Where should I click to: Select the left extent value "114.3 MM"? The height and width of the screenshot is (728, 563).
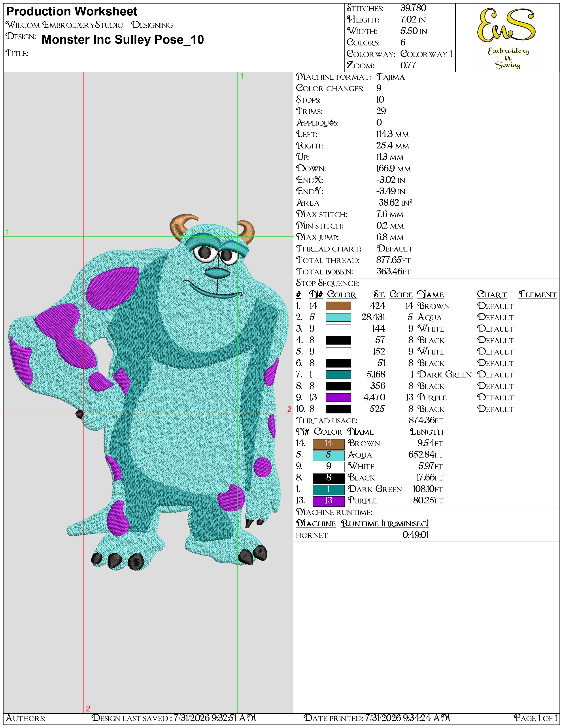coord(393,134)
